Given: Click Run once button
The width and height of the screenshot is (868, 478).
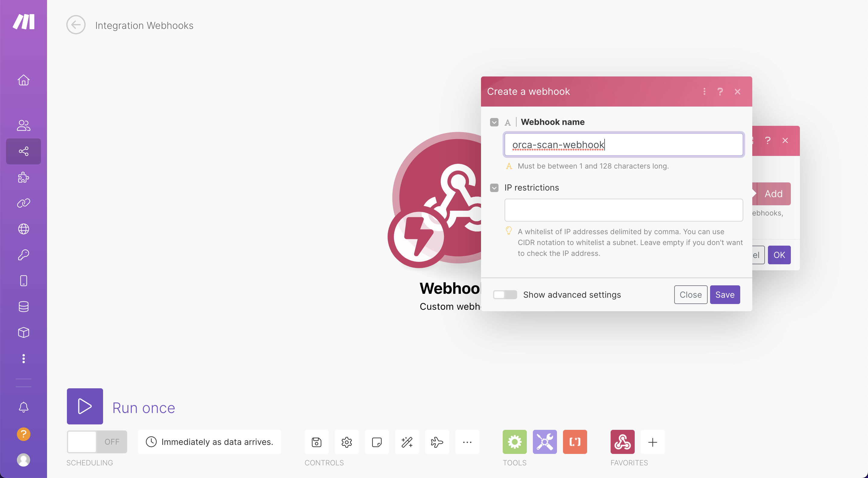Looking at the screenshot, I should coord(84,406).
